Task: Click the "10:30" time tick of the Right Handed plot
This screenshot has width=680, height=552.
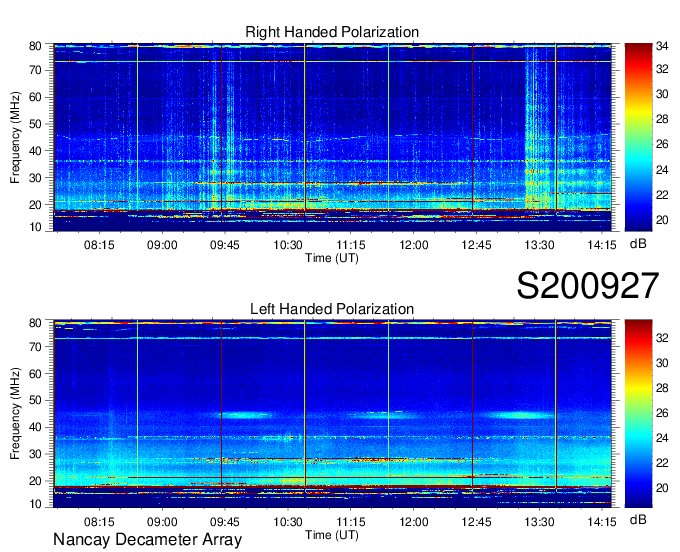Action: (x=288, y=245)
